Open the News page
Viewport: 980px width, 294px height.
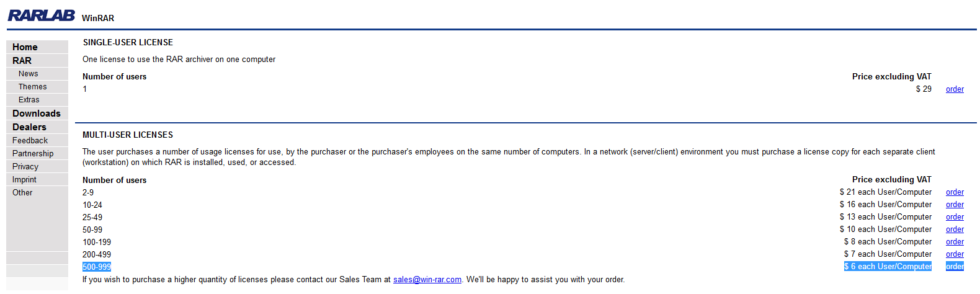pos(28,74)
